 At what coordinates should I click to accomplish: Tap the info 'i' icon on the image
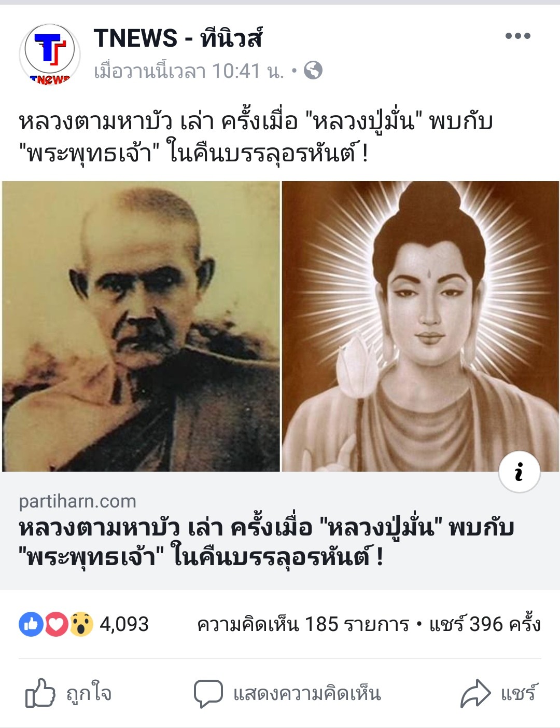click(x=519, y=472)
